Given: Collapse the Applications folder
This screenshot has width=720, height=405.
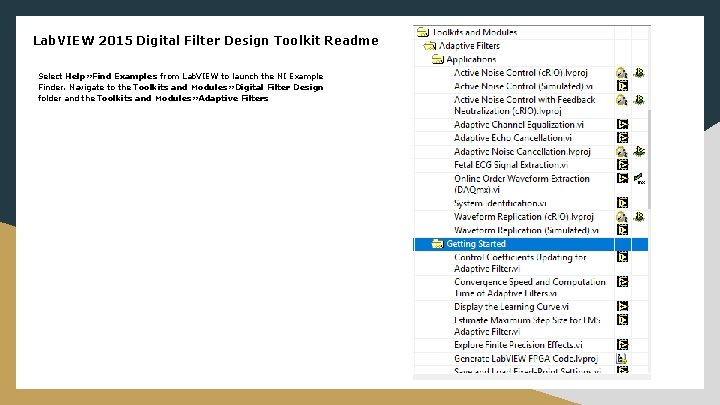Looking at the screenshot, I should click(x=438, y=59).
